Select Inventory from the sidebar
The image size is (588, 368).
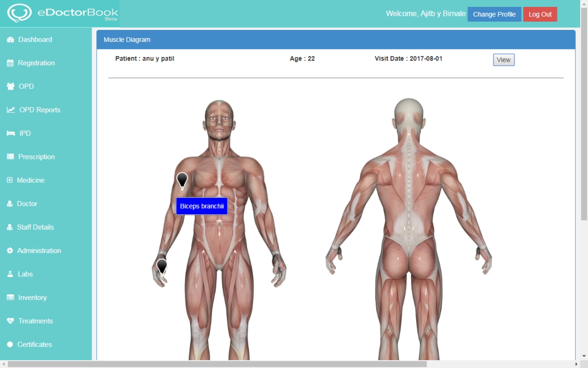coord(32,297)
